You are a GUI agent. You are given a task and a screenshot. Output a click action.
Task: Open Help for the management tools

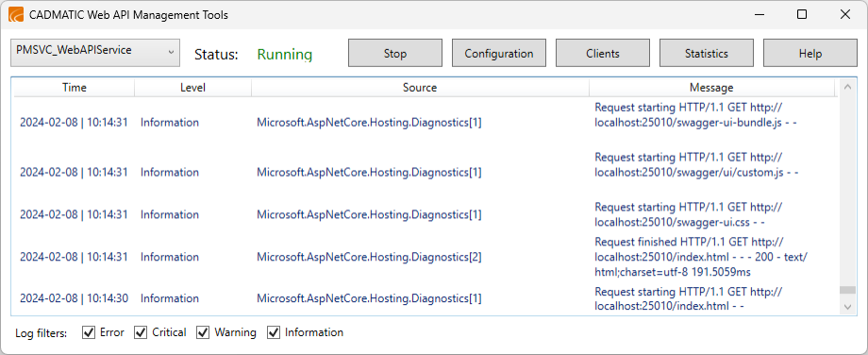pos(810,53)
